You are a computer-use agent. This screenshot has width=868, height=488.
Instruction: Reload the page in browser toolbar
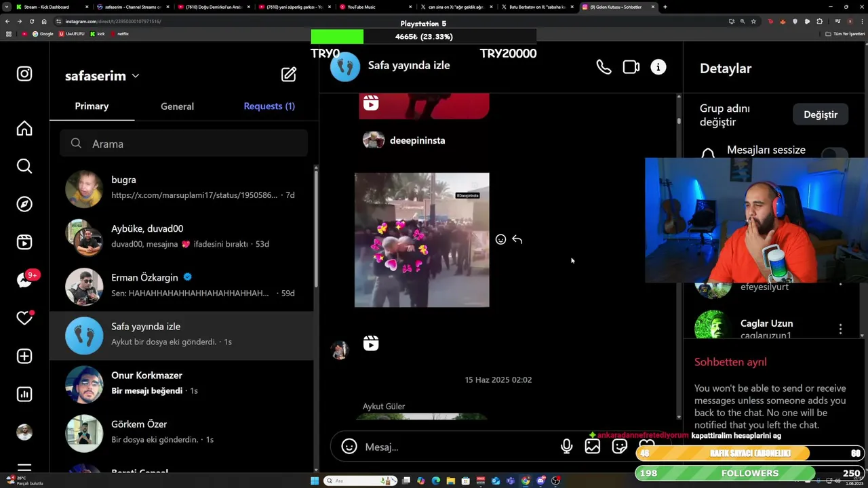coord(31,21)
